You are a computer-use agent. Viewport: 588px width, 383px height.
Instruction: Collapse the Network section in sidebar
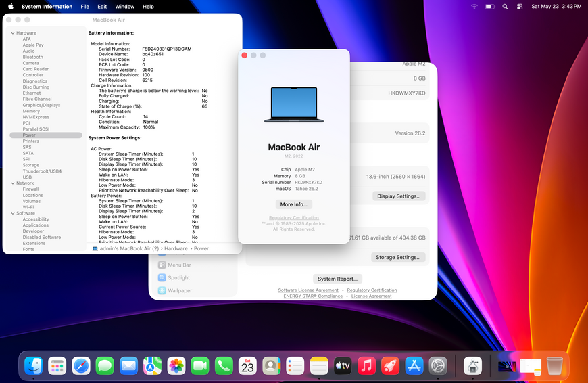(13, 183)
